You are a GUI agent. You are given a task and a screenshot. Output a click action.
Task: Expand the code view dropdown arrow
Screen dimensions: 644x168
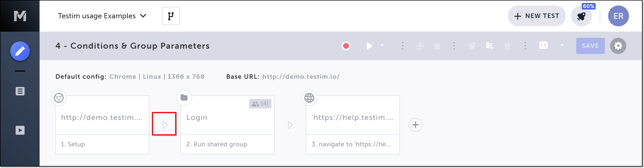tap(562, 45)
